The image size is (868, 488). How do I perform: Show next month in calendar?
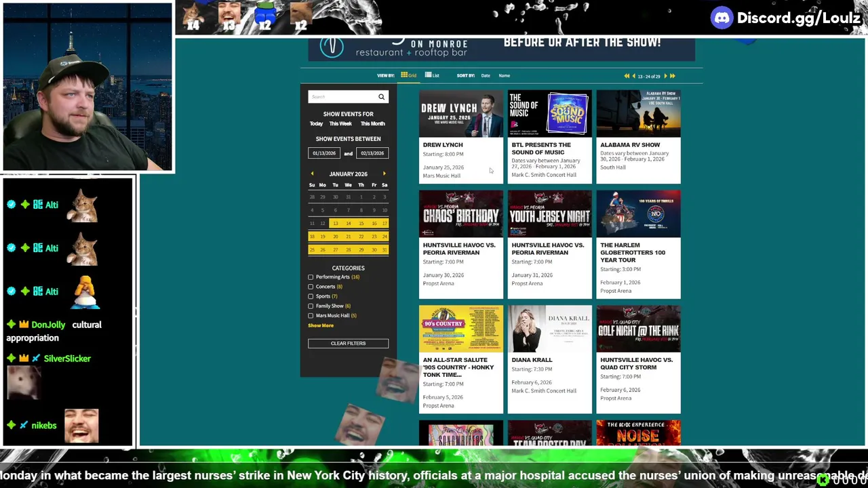pyautogui.click(x=384, y=174)
